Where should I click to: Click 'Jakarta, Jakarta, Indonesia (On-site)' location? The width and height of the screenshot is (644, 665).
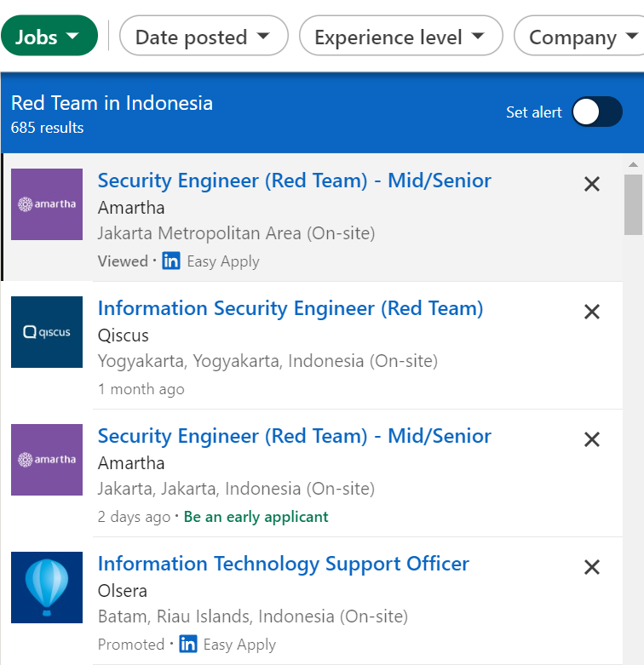point(236,489)
